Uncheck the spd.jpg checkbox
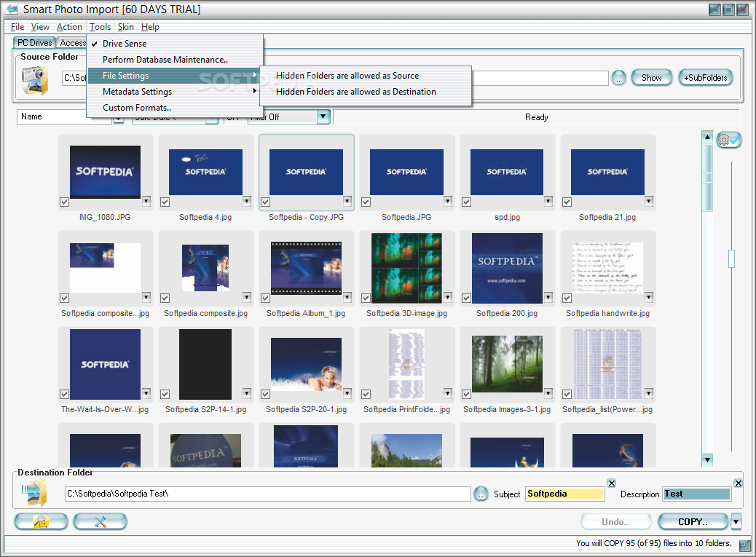 [466, 202]
